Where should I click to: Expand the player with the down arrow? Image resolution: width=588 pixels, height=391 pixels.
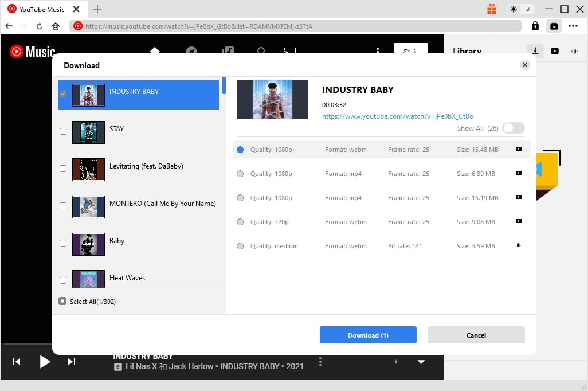tap(421, 362)
